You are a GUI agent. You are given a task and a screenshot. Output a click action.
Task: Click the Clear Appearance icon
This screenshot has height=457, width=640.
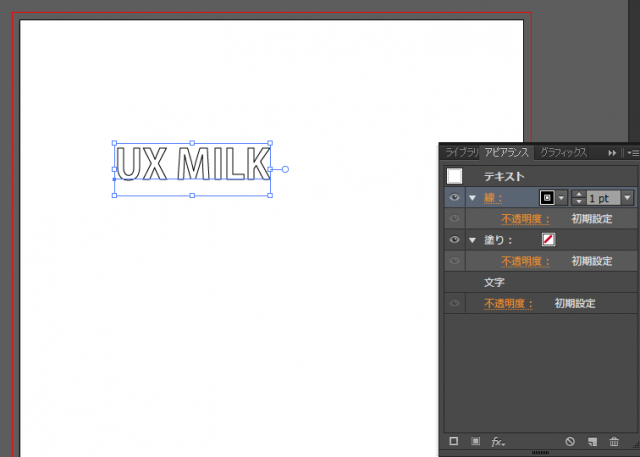point(570,441)
